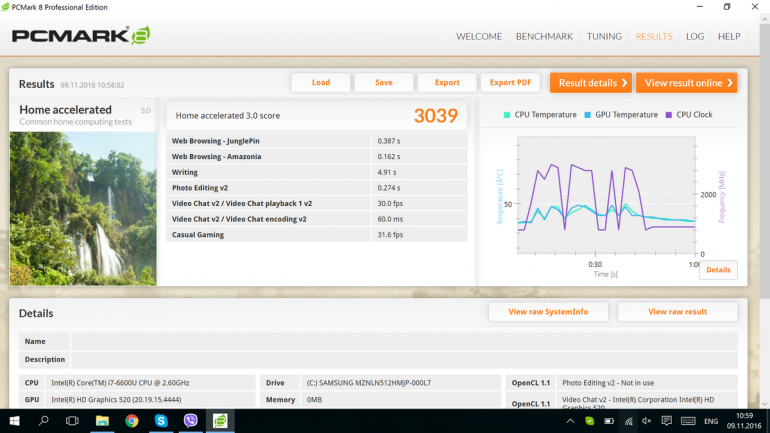Click the Intel HD Graphics 520 value
The image size is (770, 433).
(116, 400)
